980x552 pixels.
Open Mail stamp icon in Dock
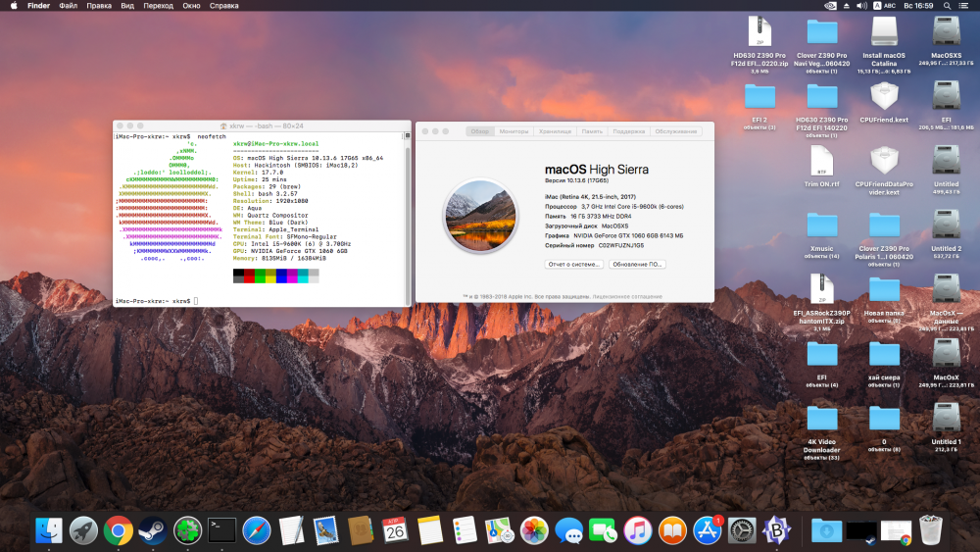click(x=326, y=530)
